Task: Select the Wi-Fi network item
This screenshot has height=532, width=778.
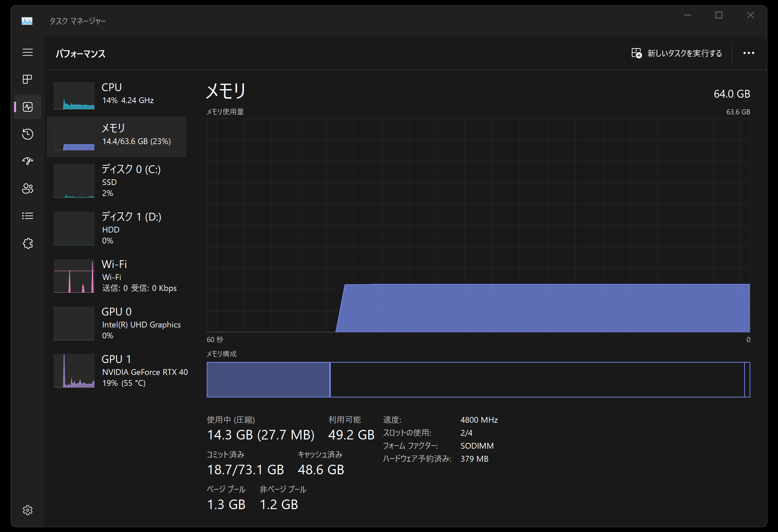Action: click(x=117, y=276)
